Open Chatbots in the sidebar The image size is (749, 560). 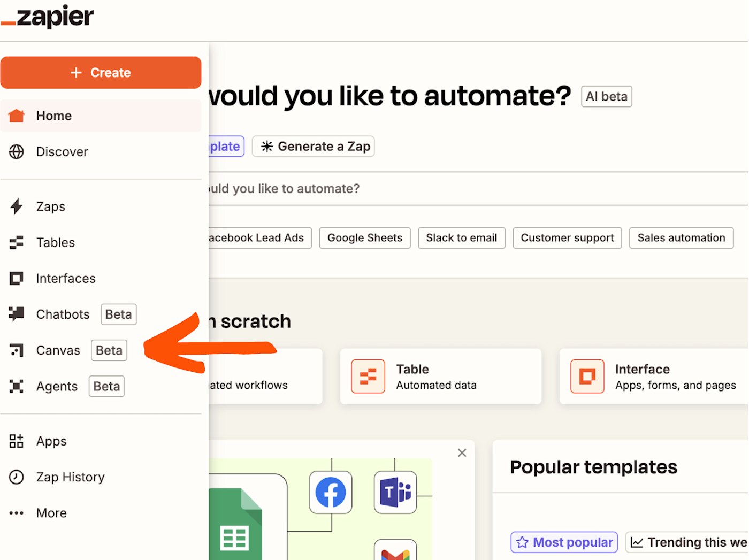pyautogui.click(x=63, y=314)
